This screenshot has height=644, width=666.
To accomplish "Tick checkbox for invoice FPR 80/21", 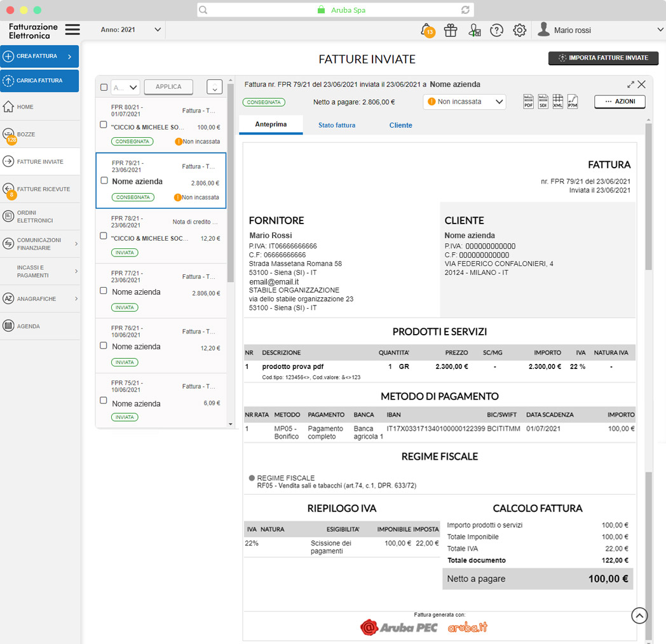I will 104,125.
